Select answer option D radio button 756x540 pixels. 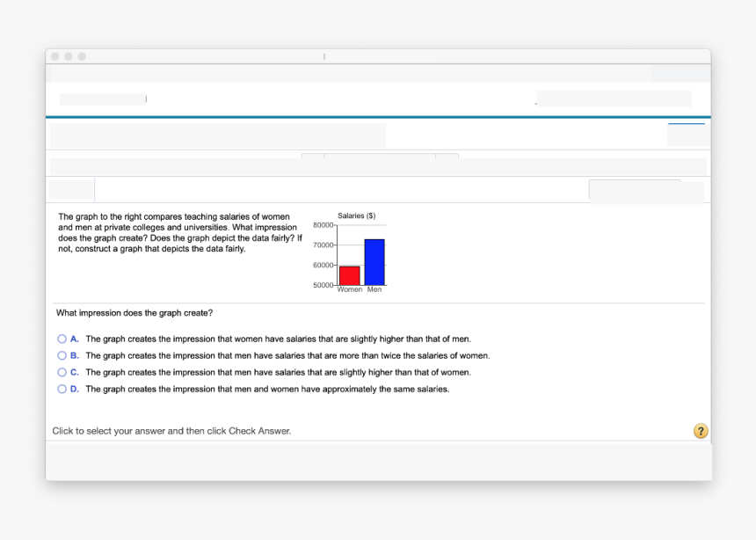tap(62, 389)
